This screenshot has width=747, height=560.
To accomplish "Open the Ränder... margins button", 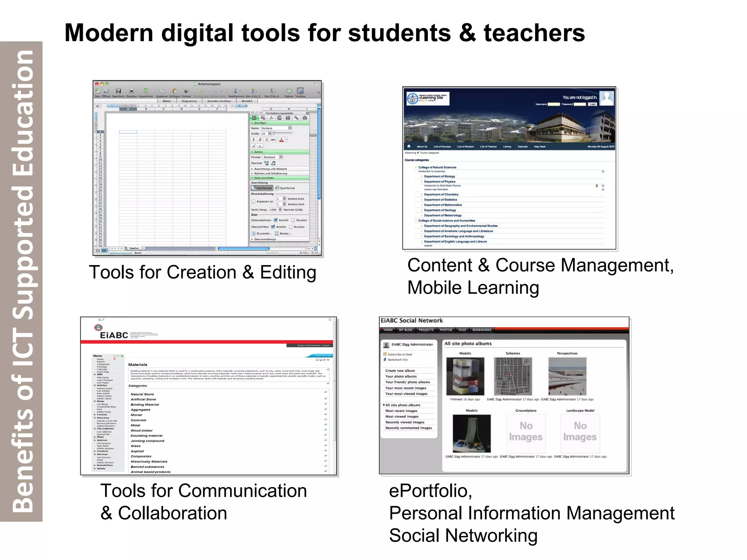I will pos(283,233).
